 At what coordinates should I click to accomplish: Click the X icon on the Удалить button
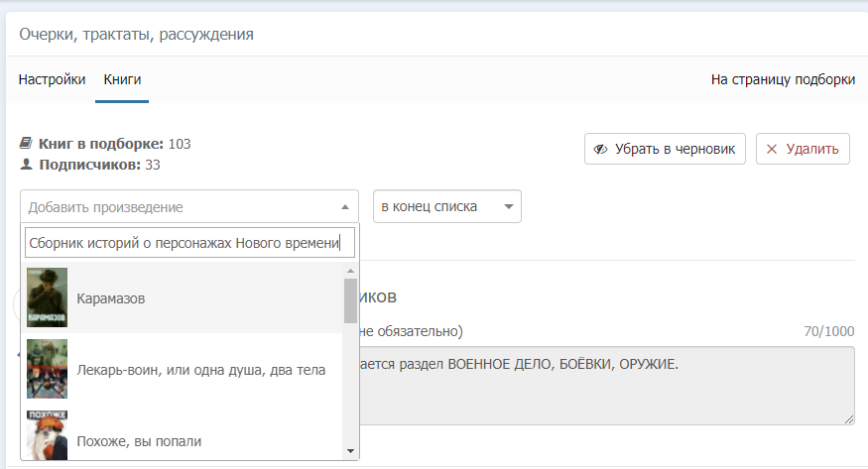tap(772, 150)
